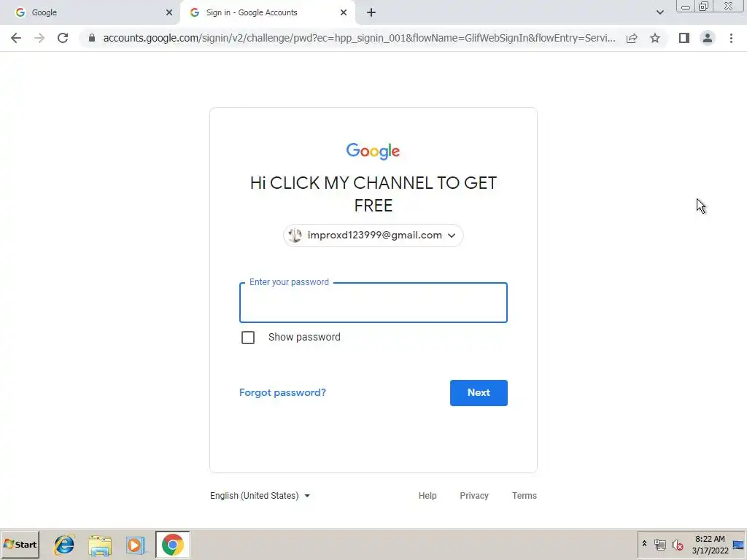Click the muted volume tray icon
This screenshot has width=747, height=560.
tap(677, 545)
